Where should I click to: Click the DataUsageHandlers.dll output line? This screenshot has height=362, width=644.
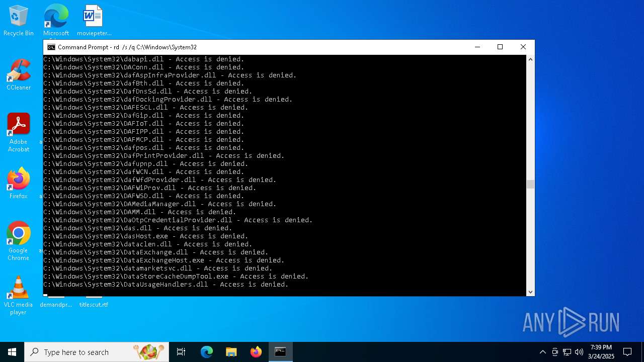[x=166, y=285]
